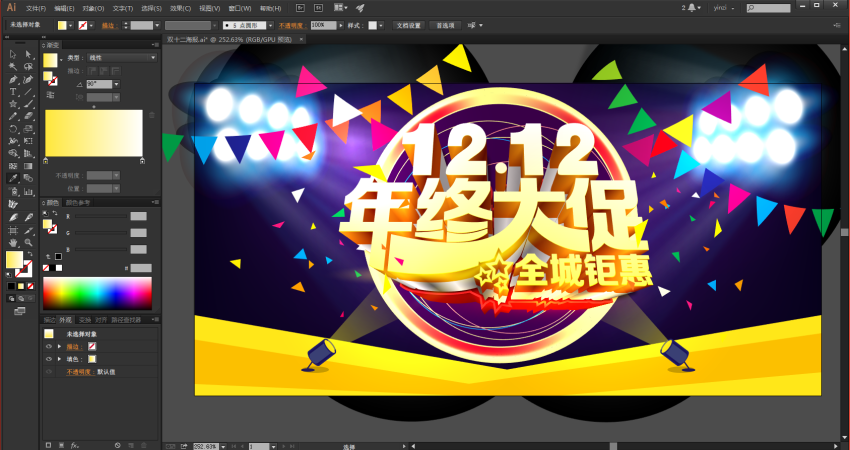Open 效果(C) menu
This screenshot has width=850, height=450.
pos(180,8)
